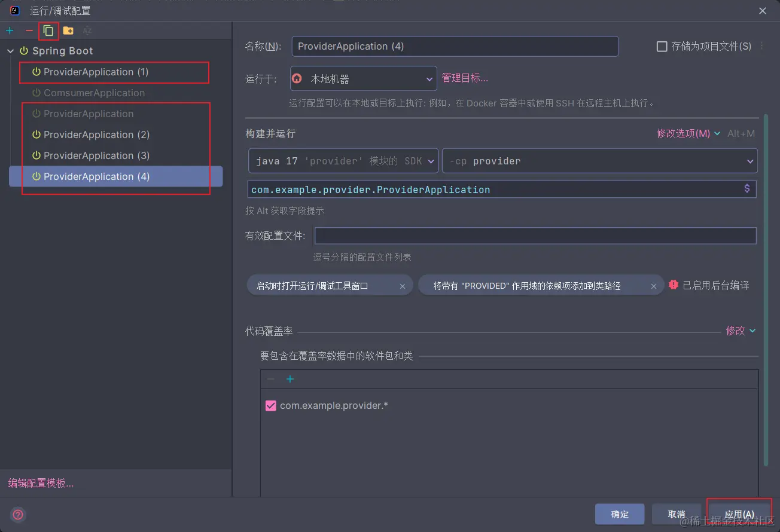This screenshot has height=532, width=780.
Task: Open the -cp provider classpath dropdown
Action: coord(600,161)
